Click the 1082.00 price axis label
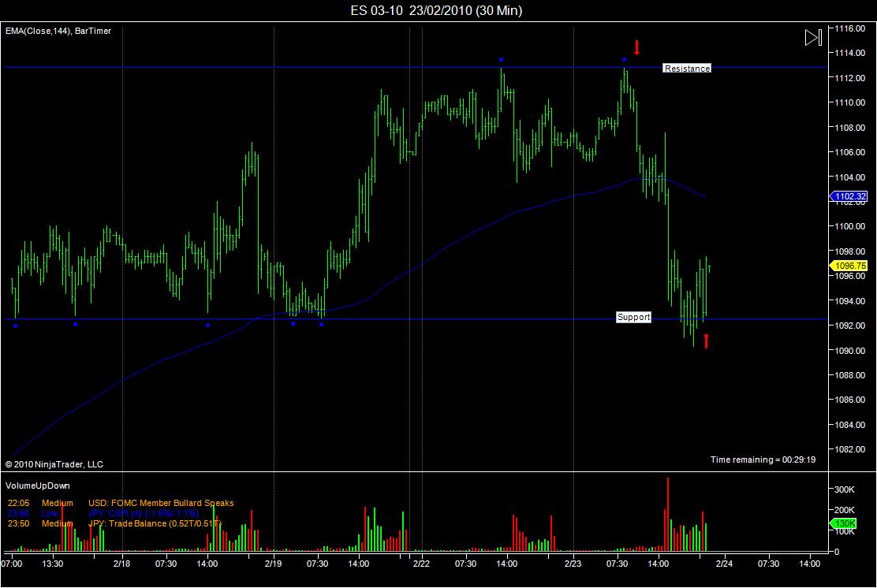This screenshot has height=588, width=877. [849, 449]
